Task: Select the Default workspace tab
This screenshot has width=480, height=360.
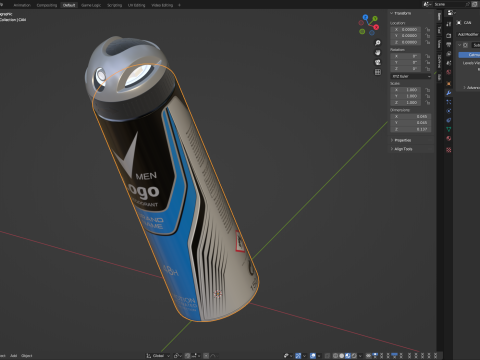Action: [69, 5]
